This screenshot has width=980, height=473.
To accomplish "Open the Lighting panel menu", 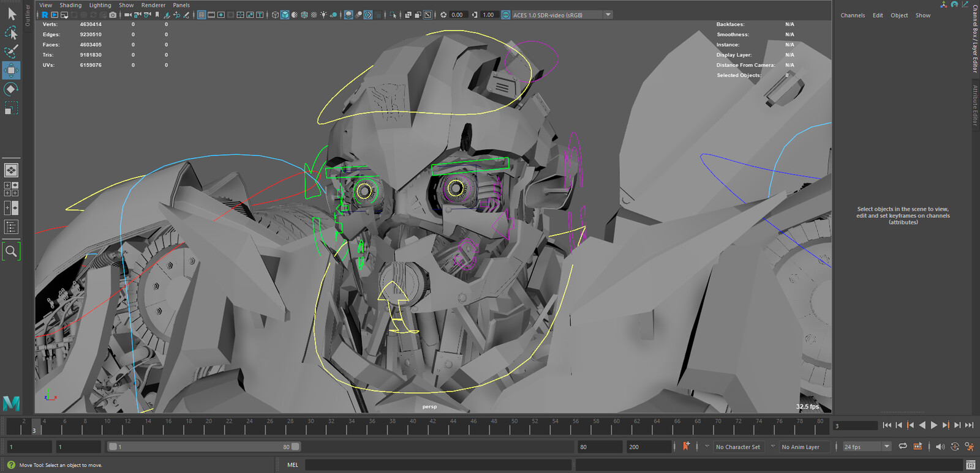I will point(100,5).
